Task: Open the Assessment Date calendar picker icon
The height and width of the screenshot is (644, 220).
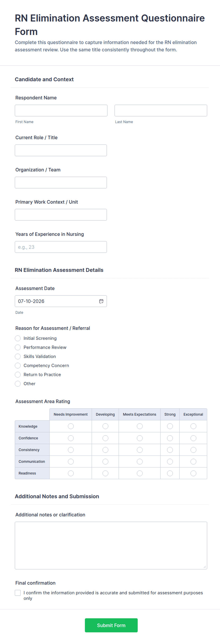Action: pyautogui.click(x=101, y=301)
